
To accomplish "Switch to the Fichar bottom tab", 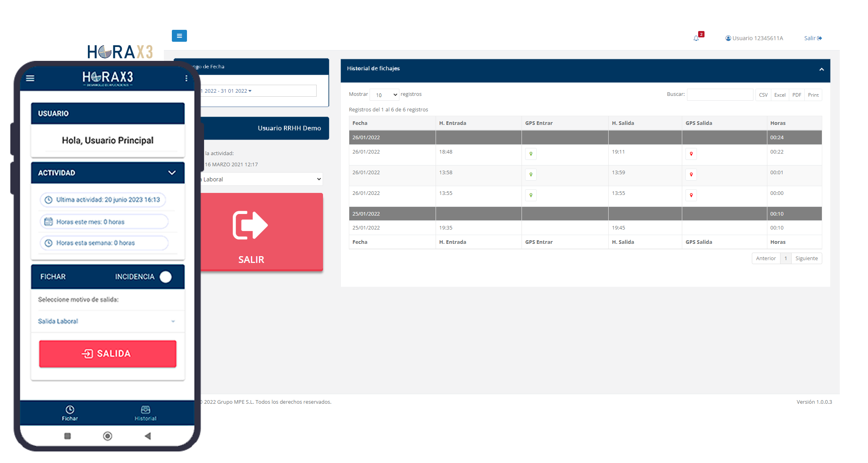I will pos(70,413).
